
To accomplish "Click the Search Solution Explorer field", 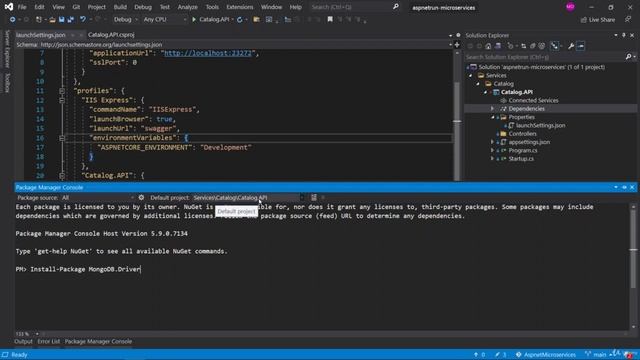I will [544, 57].
